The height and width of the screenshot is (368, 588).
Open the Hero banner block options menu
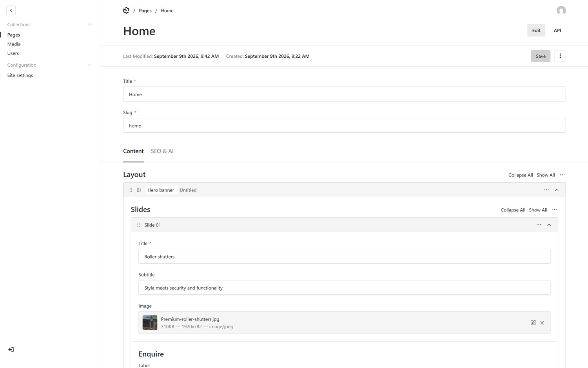click(546, 190)
